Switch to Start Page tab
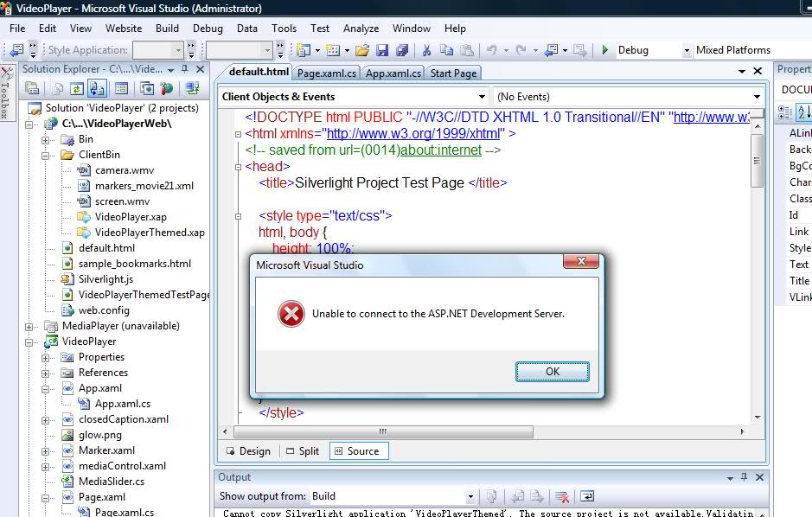Image resolution: width=812 pixels, height=517 pixels. 453,73
